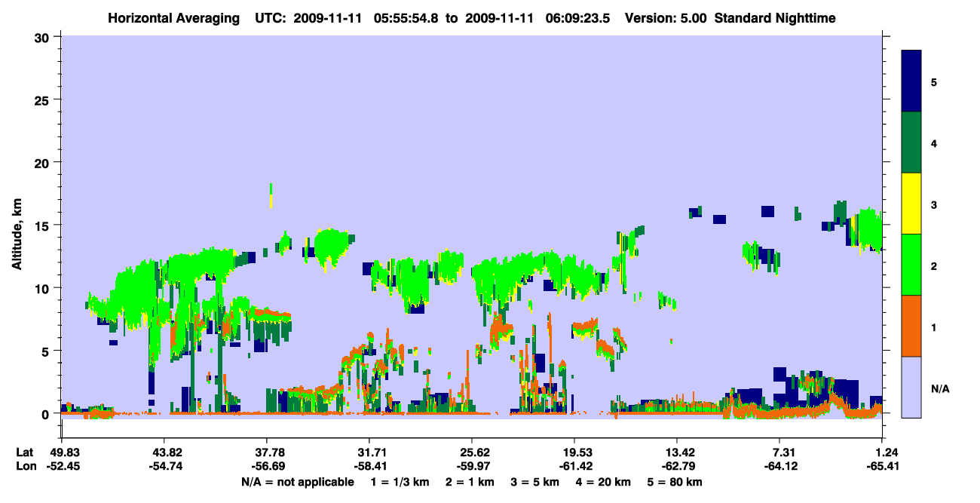Click the 'Lon' row label
Screen dimensions: 980x503
click(x=25, y=467)
